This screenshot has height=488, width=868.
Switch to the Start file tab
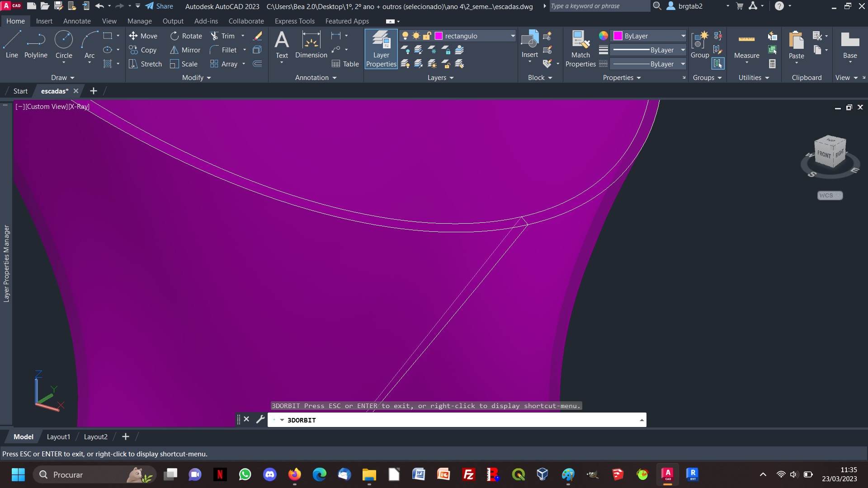tap(20, 91)
